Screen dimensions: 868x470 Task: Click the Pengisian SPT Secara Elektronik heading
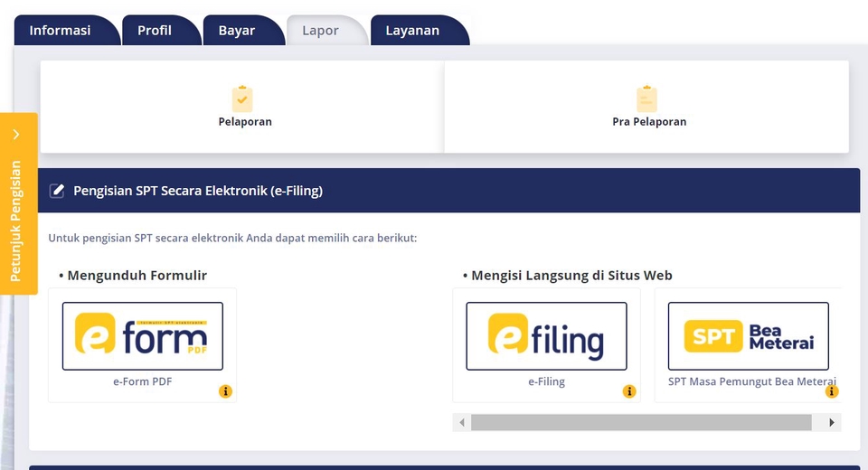pyautogui.click(x=198, y=191)
